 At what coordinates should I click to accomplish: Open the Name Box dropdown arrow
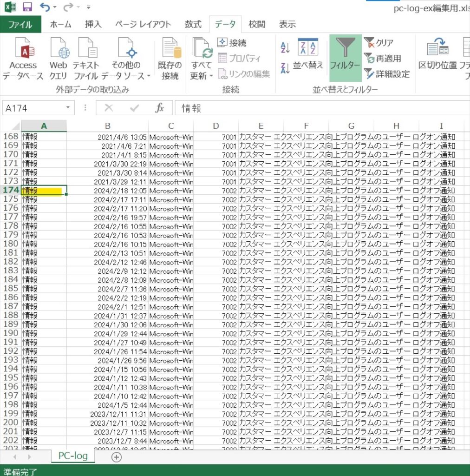(68, 107)
